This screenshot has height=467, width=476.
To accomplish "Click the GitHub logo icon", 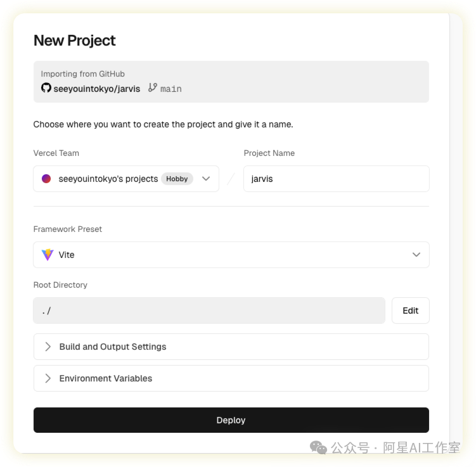I will click(x=46, y=88).
